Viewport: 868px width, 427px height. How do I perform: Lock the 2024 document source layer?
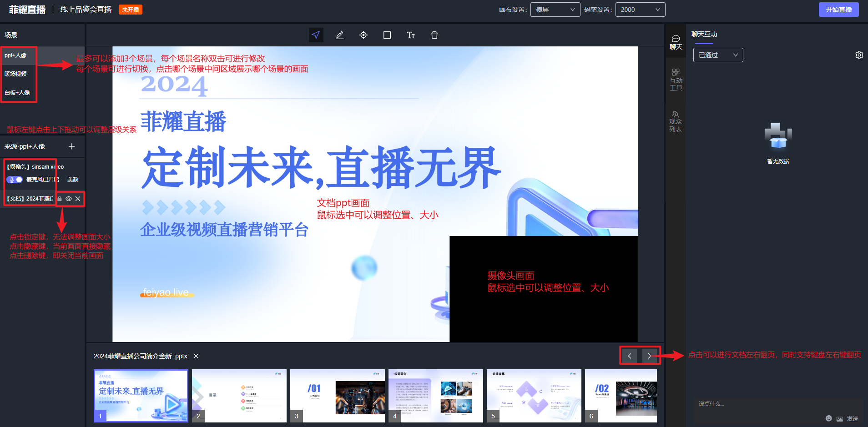pyautogui.click(x=60, y=199)
